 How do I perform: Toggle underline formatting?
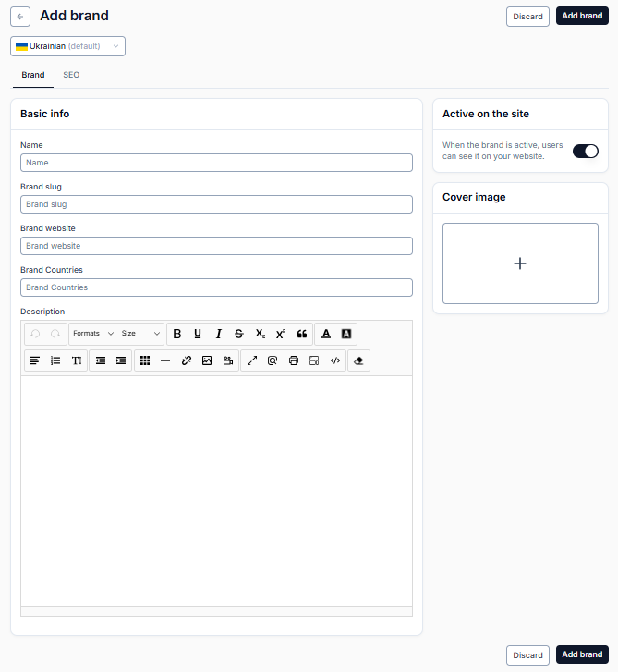point(198,334)
